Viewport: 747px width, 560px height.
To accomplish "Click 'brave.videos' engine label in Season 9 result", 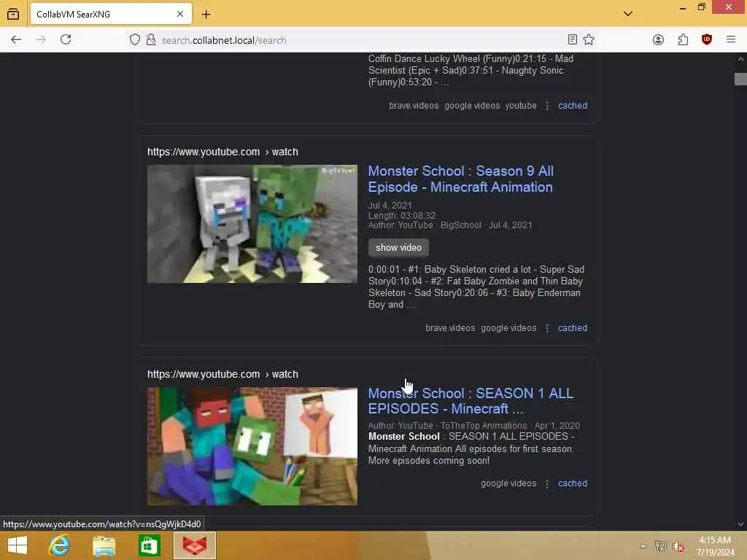I will 449,328.
